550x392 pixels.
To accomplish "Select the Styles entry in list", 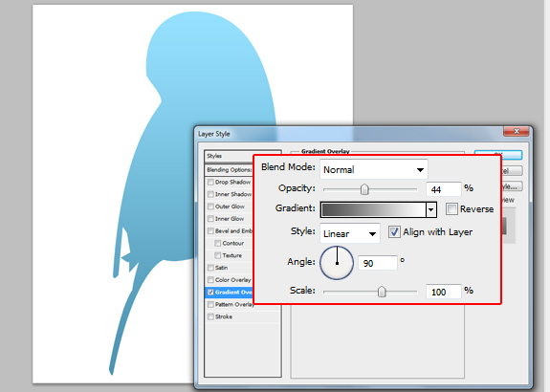I will tap(230, 156).
